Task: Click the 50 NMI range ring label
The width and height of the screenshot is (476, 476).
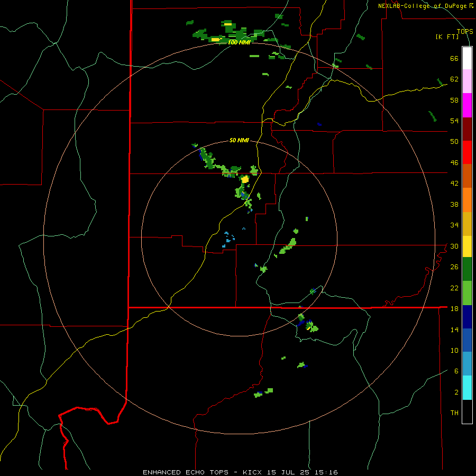Action: click(239, 140)
